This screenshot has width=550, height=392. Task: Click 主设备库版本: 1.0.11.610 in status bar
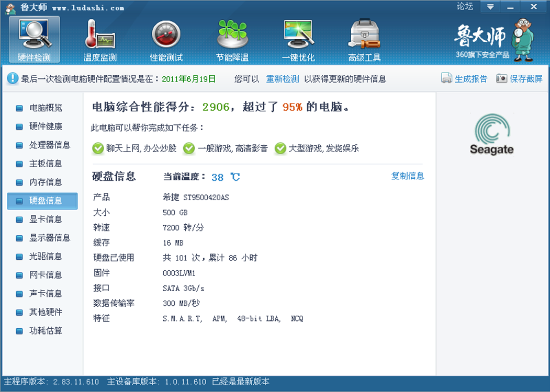click(x=156, y=382)
